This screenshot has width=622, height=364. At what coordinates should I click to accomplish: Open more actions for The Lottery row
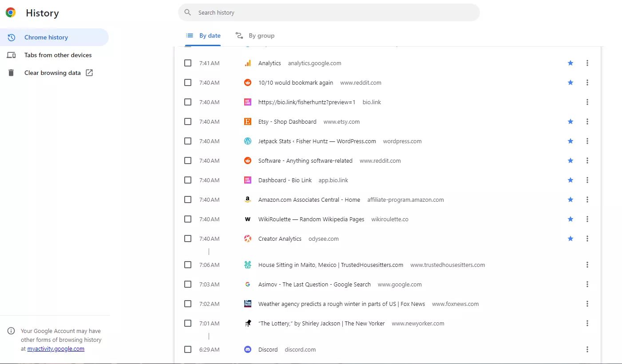click(587, 323)
